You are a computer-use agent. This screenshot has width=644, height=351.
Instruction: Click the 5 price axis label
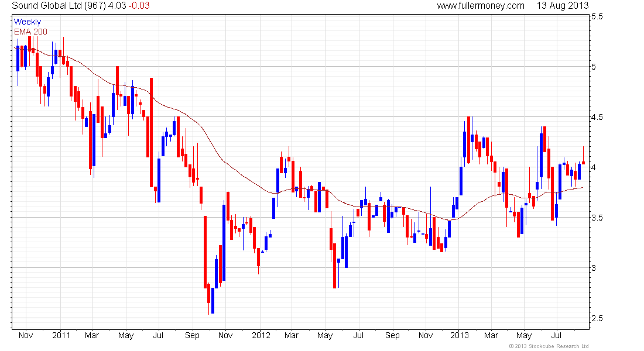click(x=594, y=67)
